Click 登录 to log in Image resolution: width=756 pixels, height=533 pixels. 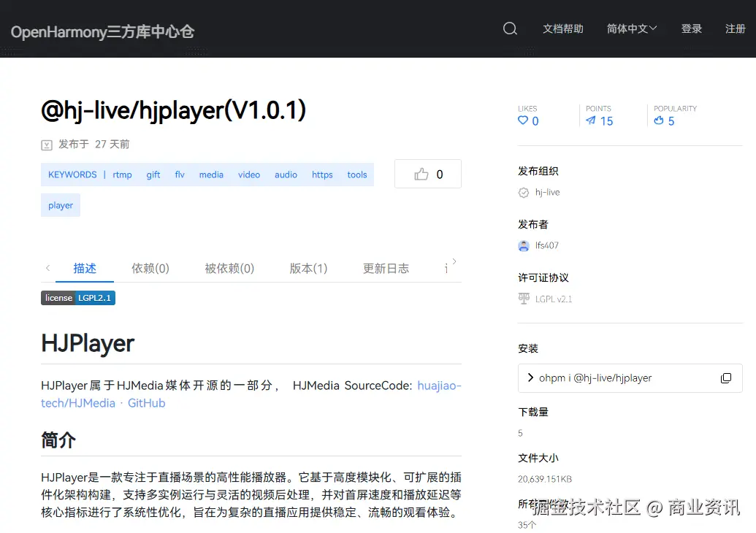point(692,29)
